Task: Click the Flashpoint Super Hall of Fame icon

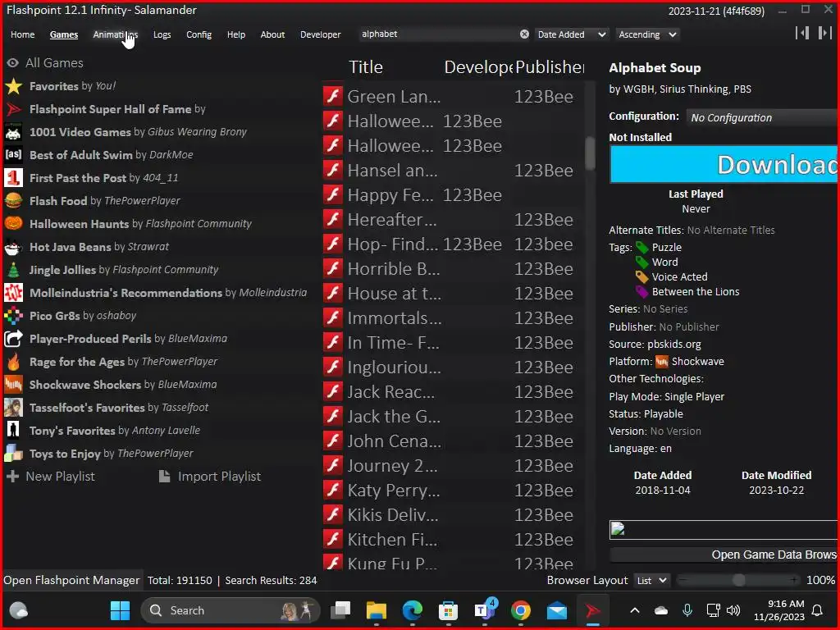Action: [x=13, y=109]
